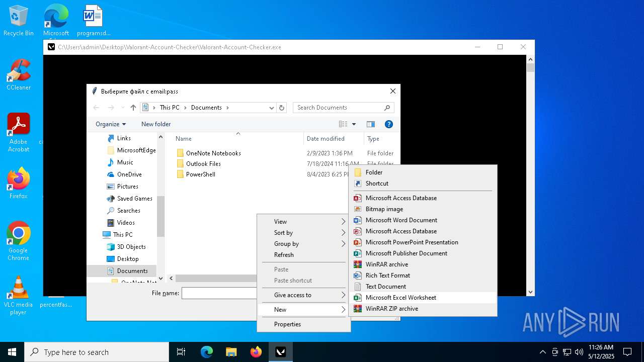The image size is (644, 362).
Task: Select OneDrive in navigation tree
Action: [x=129, y=174]
